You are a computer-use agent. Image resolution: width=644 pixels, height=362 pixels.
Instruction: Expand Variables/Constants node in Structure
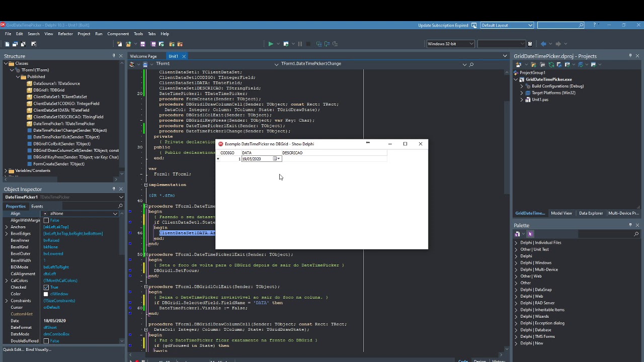click(x=6, y=170)
